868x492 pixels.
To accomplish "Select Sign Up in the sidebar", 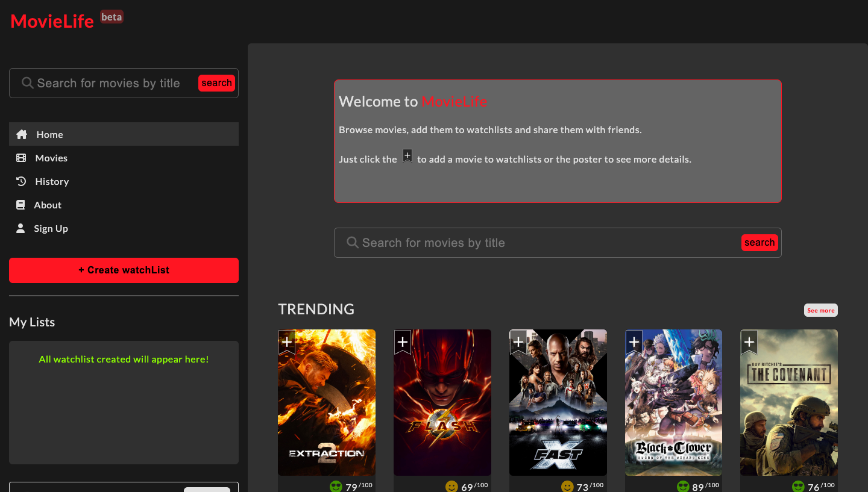I will tap(124, 228).
